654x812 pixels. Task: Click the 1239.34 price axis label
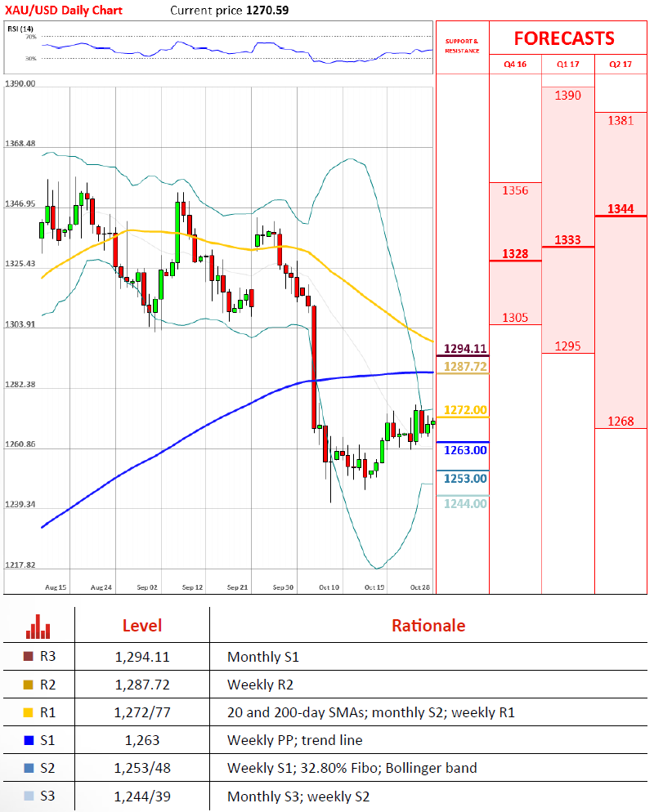[x=20, y=504]
